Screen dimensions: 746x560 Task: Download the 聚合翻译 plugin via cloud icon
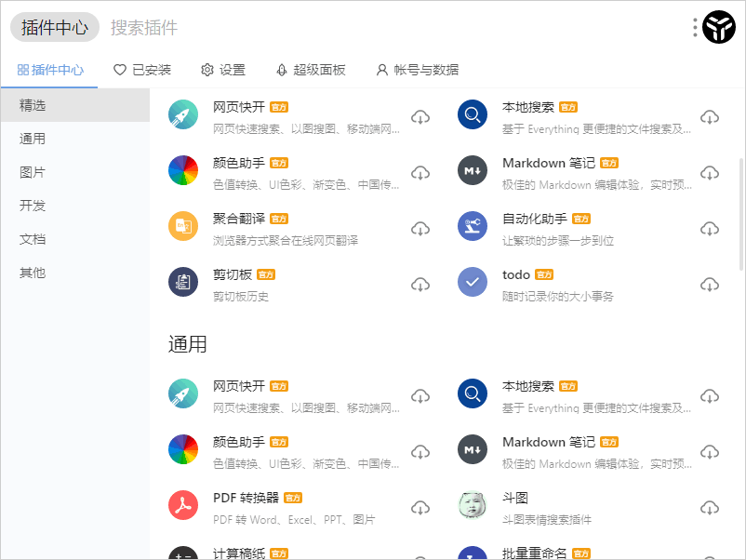[x=420, y=229]
